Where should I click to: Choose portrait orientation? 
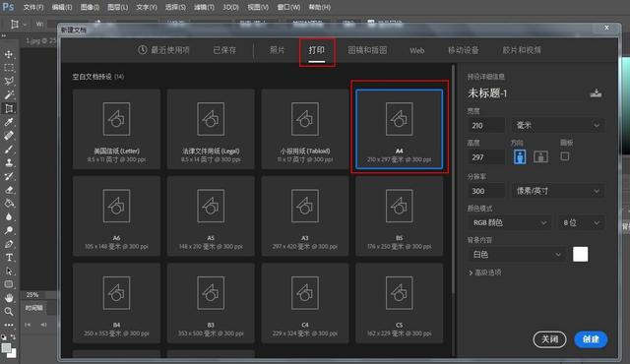coord(520,156)
